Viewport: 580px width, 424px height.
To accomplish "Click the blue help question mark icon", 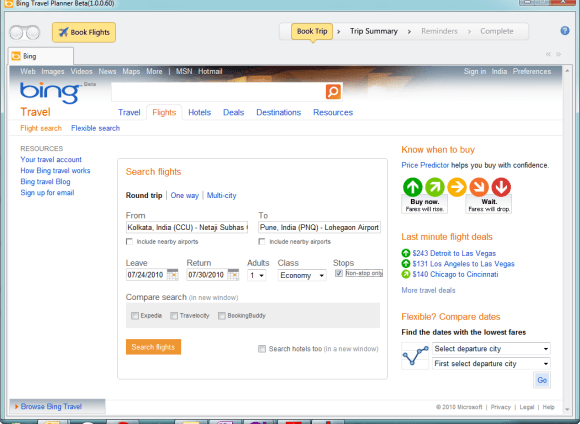I will tap(564, 31).
